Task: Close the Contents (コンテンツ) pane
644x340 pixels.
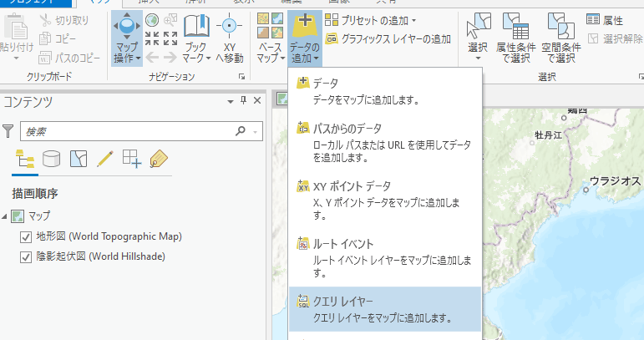Action: [257, 100]
